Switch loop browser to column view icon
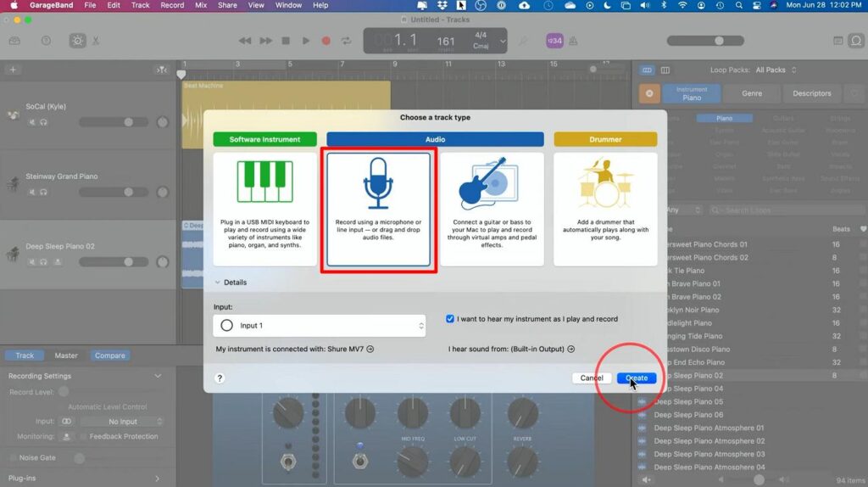The image size is (868, 487). pyautogui.click(x=665, y=70)
